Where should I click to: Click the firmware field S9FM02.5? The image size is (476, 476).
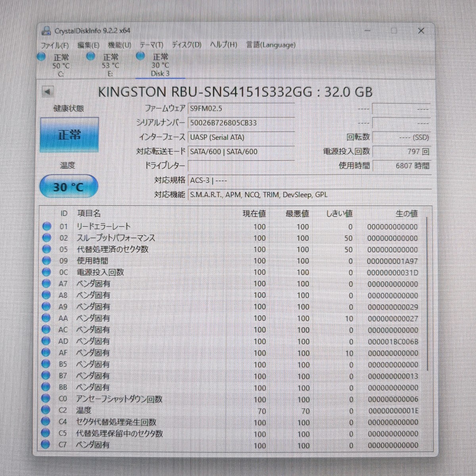[241, 108]
